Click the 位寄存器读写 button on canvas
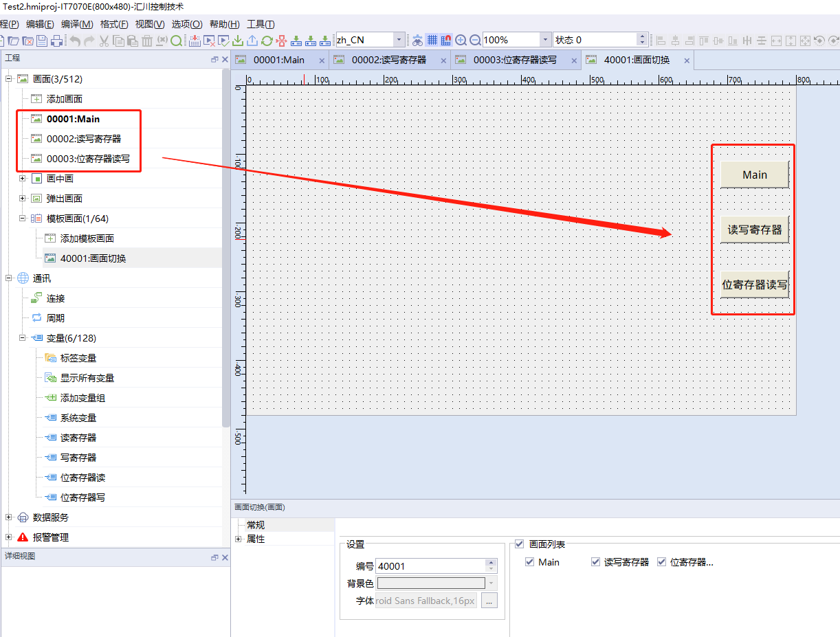 click(x=755, y=284)
